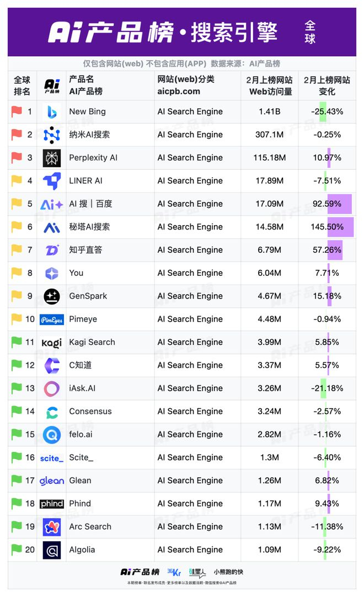364x597 pixels.
Task: Open the aicpb.com link in header
Action: click(179, 92)
